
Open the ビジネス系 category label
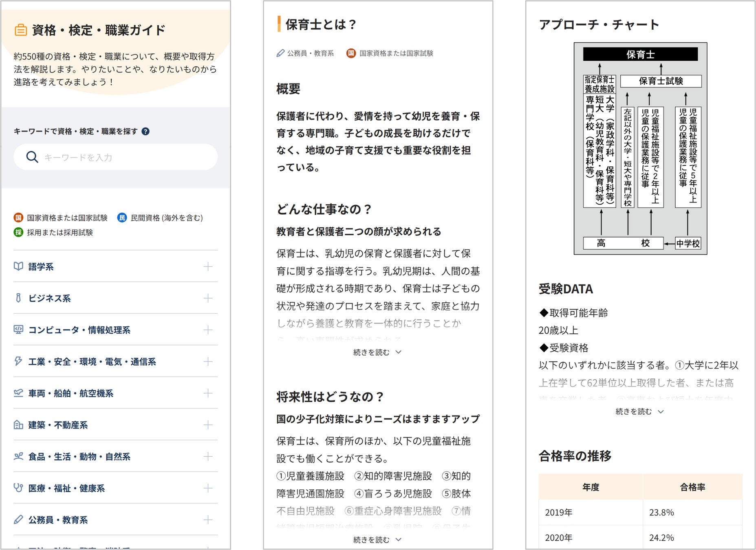[49, 298]
